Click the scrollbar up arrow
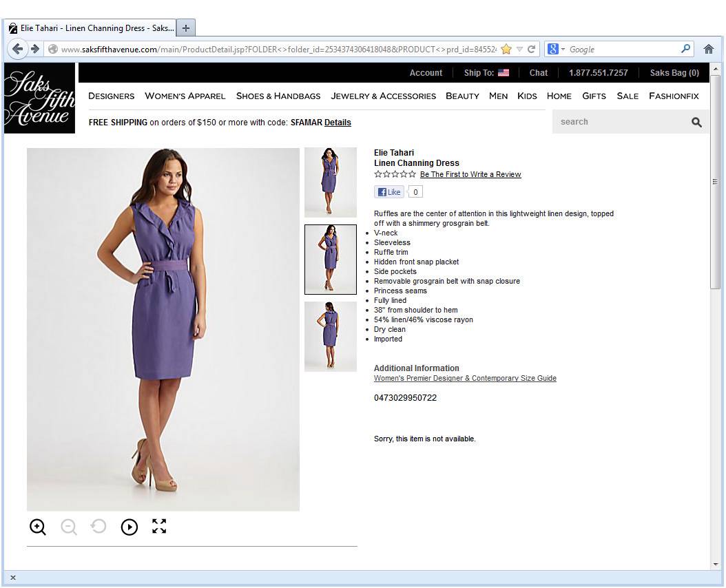The height and width of the screenshot is (588, 726). 716,69
